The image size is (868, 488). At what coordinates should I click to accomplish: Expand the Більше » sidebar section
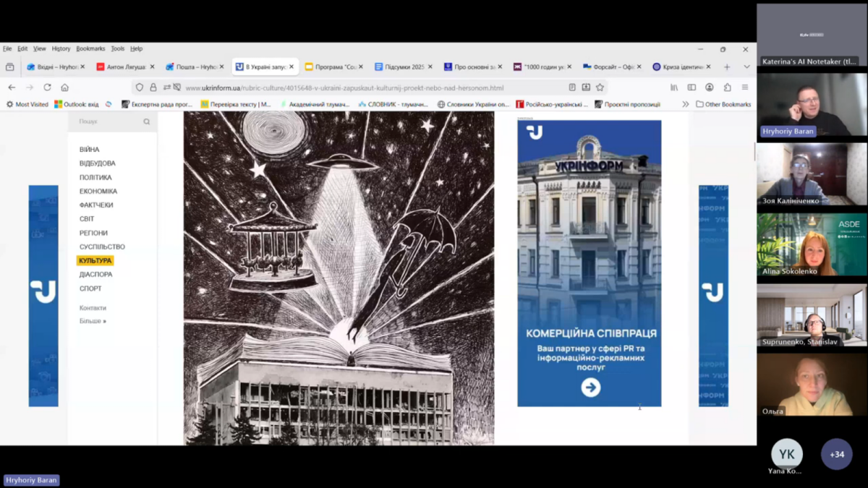[x=93, y=321]
